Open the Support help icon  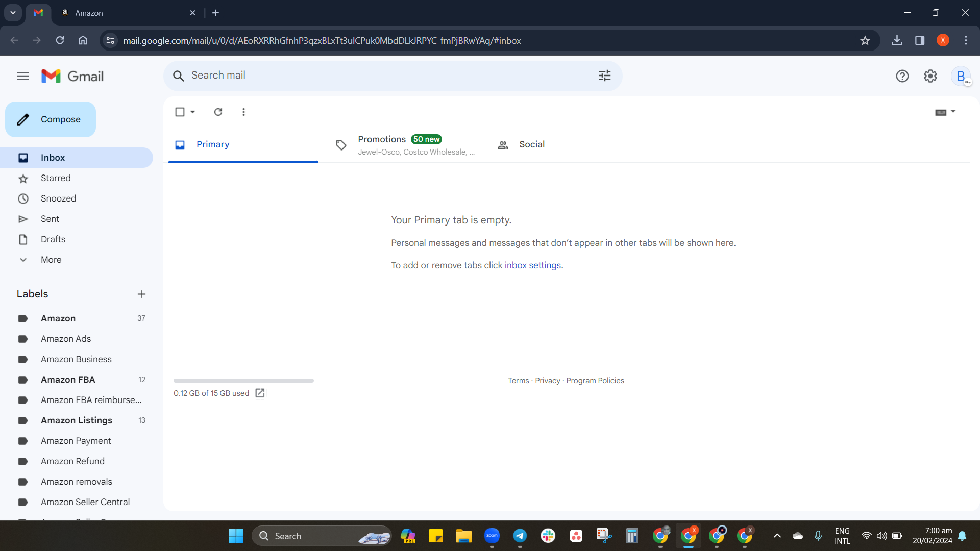point(902,76)
